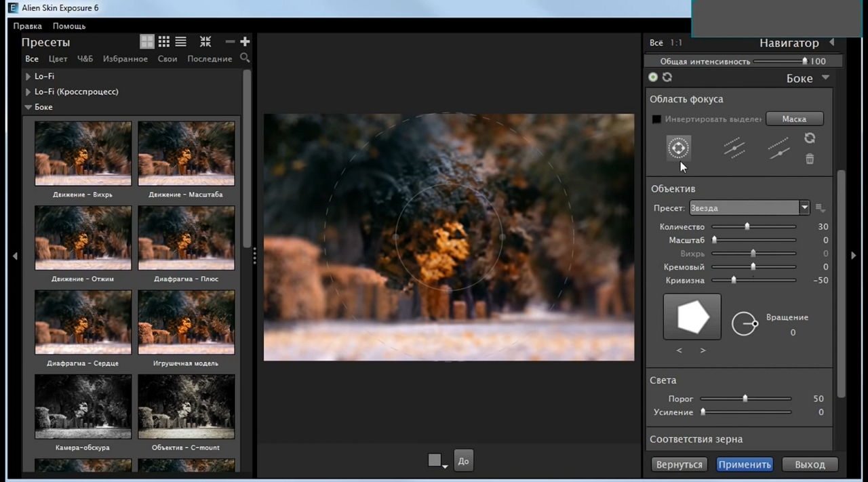
Task: Click the Применить button
Action: (x=745, y=464)
